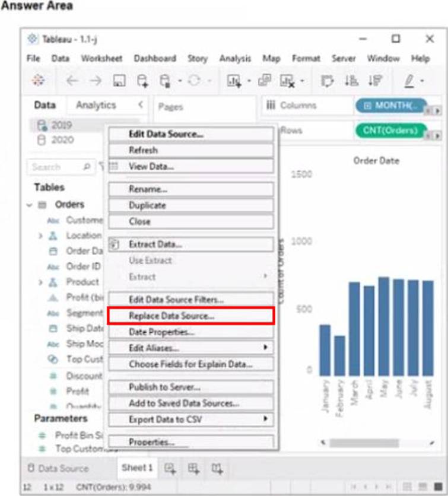Open the Edit Aliases submenu
Image resolution: width=448 pixels, height=496 pixels.
pyautogui.click(x=191, y=348)
